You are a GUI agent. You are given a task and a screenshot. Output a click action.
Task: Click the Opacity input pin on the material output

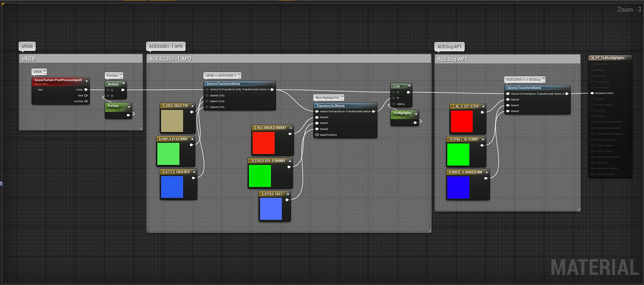tap(592, 99)
